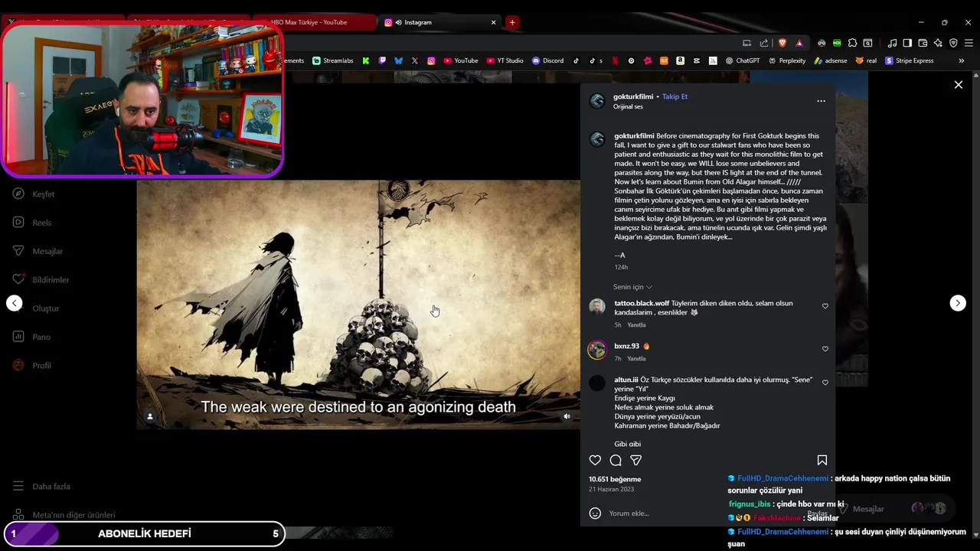The width and height of the screenshot is (980, 551).
Task: Toggle browser sidebar panel icon
Action: 907,43
